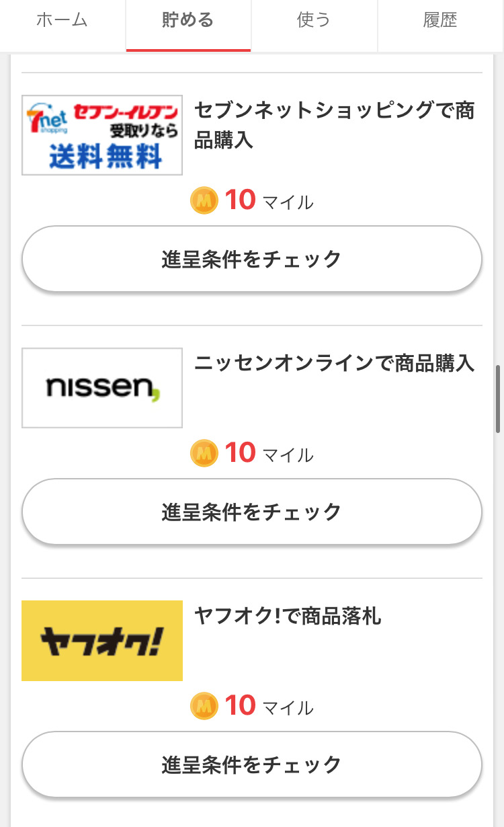Open ニッセンオンラインで商品購入 title link
This screenshot has height=827, width=504.
(x=334, y=364)
